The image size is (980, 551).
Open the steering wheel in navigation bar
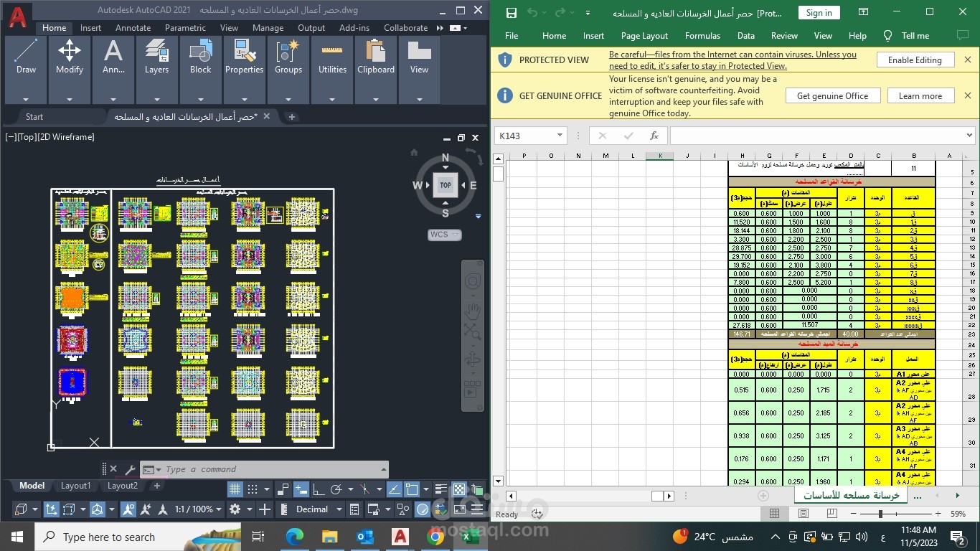472,281
